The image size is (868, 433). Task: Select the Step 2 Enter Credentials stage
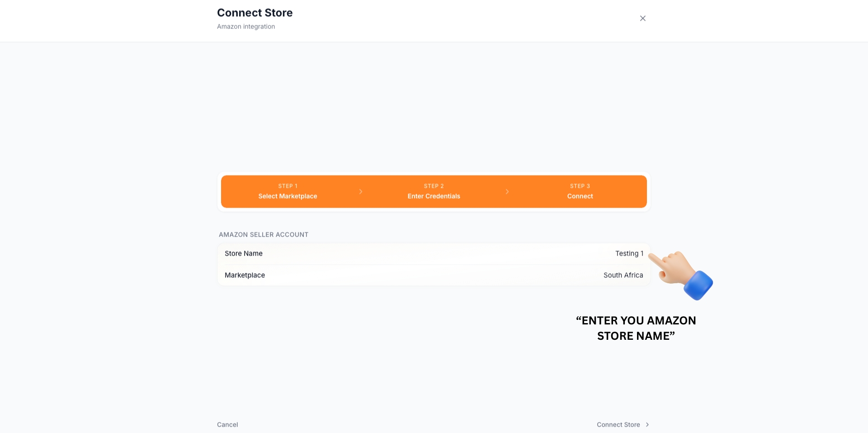pos(434,191)
